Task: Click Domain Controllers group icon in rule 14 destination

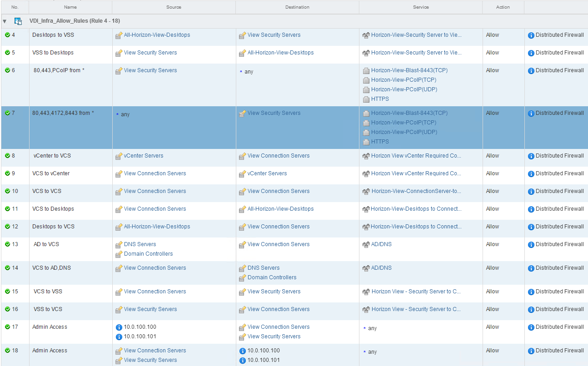Action: (243, 277)
